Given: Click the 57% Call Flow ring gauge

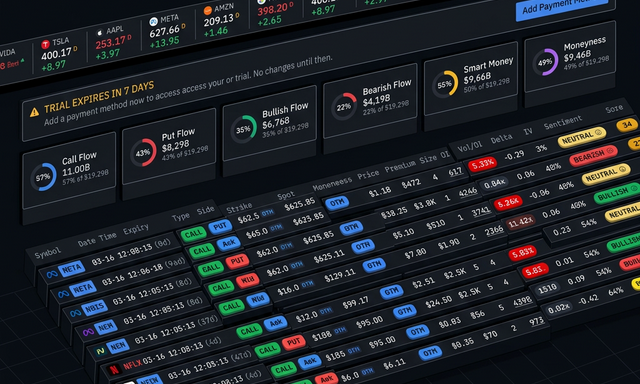Looking at the screenshot, I should 43,177.
